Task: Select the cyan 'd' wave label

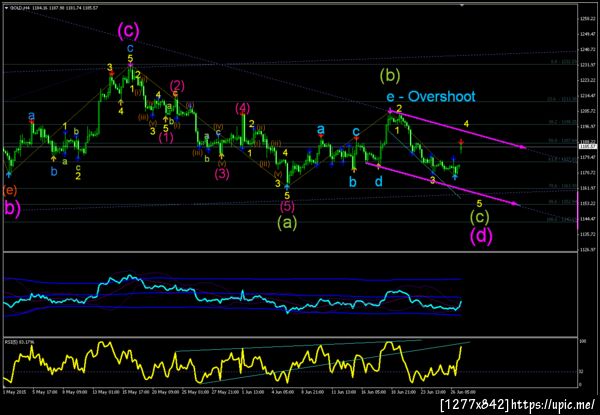Action: [x=378, y=182]
